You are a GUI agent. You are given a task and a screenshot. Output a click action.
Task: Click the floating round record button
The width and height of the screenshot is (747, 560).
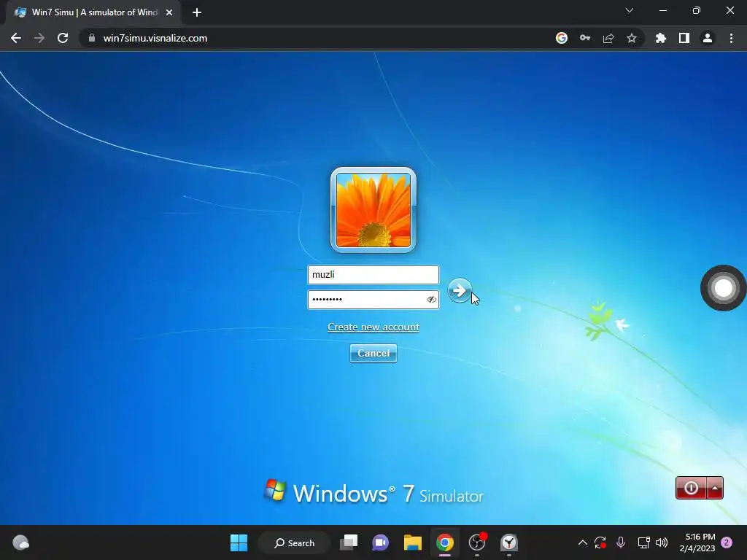pyautogui.click(x=723, y=287)
